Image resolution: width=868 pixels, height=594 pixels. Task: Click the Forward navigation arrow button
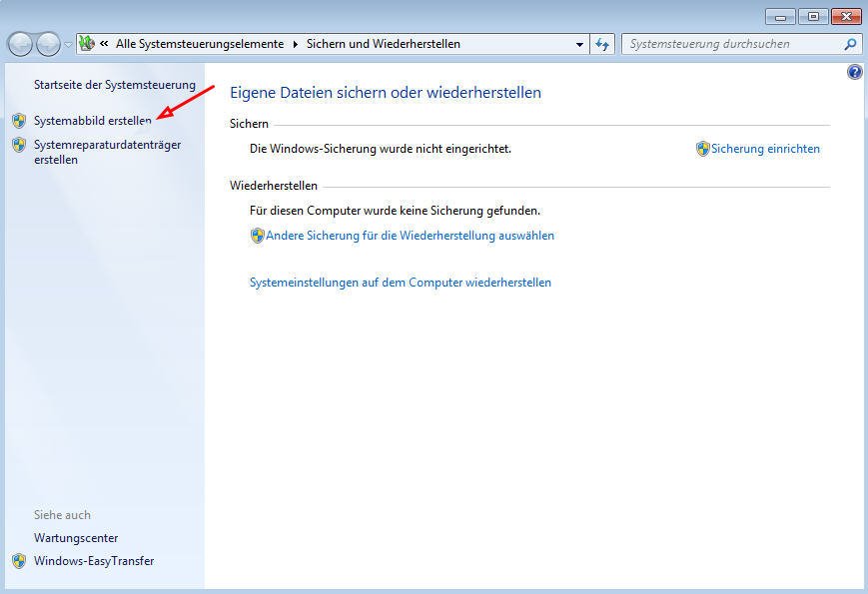pyautogui.click(x=48, y=44)
